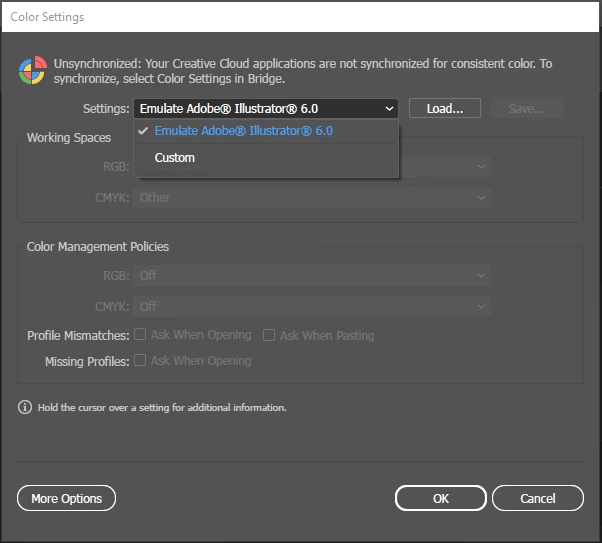Click the Unsynchronized warning message text
The image size is (602, 543).
pos(303,71)
